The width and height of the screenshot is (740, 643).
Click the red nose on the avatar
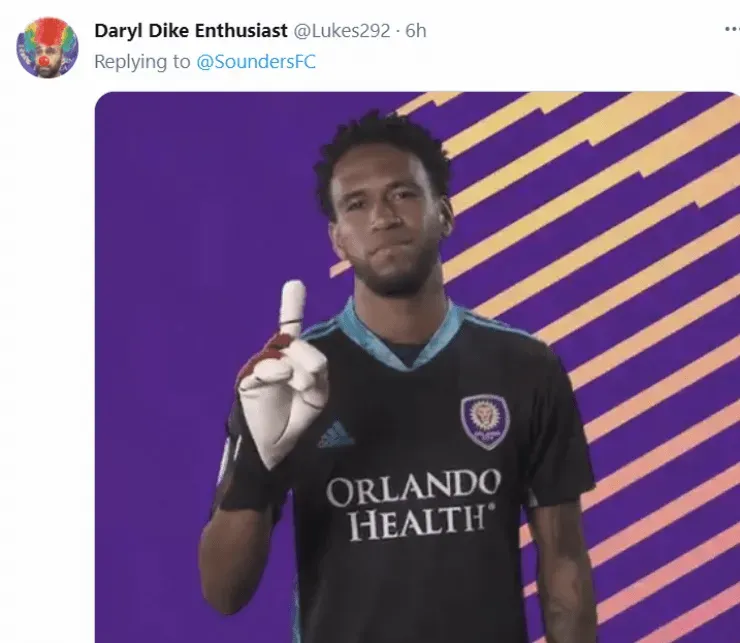(44, 60)
